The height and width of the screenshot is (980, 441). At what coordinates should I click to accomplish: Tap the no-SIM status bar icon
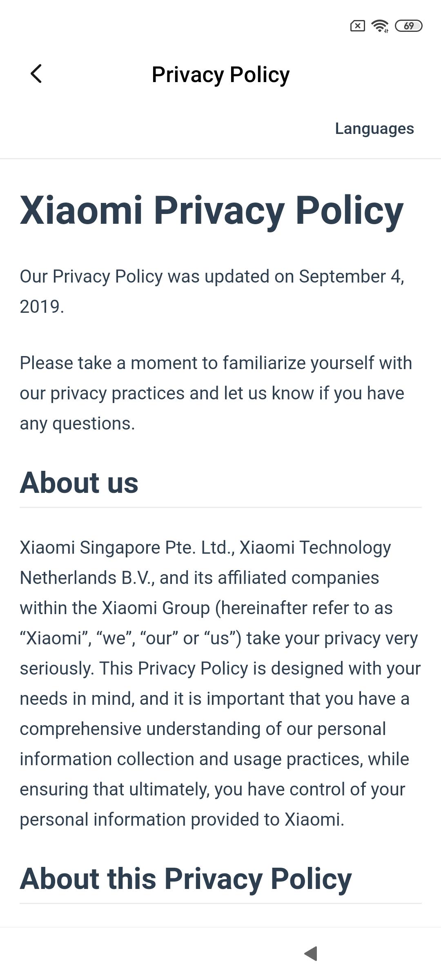click(x=358, y=26)
